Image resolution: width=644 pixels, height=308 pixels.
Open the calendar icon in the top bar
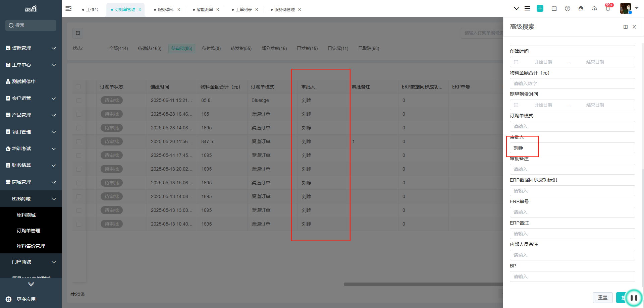pyautogui.click(x=554, y=9)
